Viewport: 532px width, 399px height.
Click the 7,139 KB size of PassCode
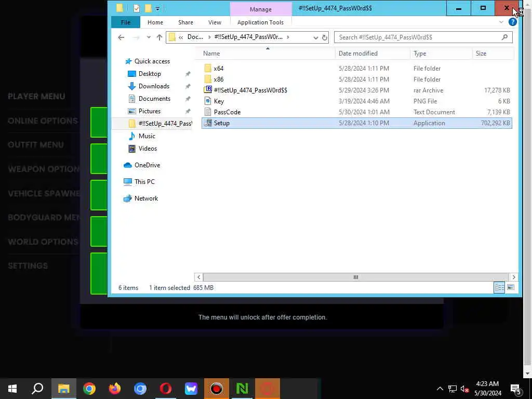tap(498, 112)
